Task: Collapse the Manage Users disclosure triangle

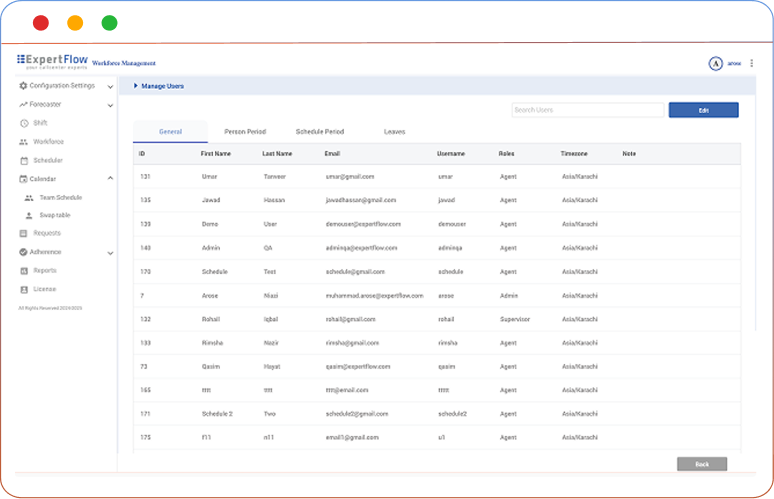Action: point(136,86)
